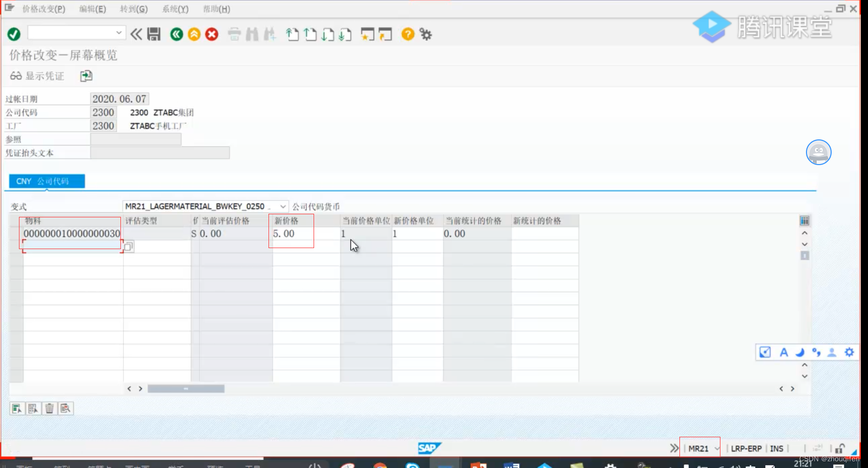Click the 凭证抬头文本 header text field

pos(160,153)
